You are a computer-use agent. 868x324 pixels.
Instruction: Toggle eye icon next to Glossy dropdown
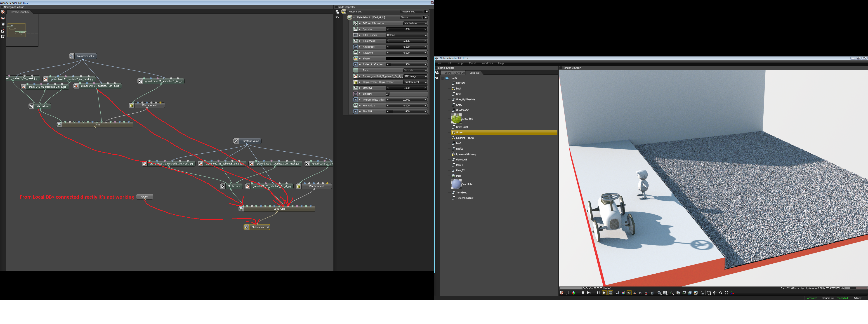click(x=426, y=18)
